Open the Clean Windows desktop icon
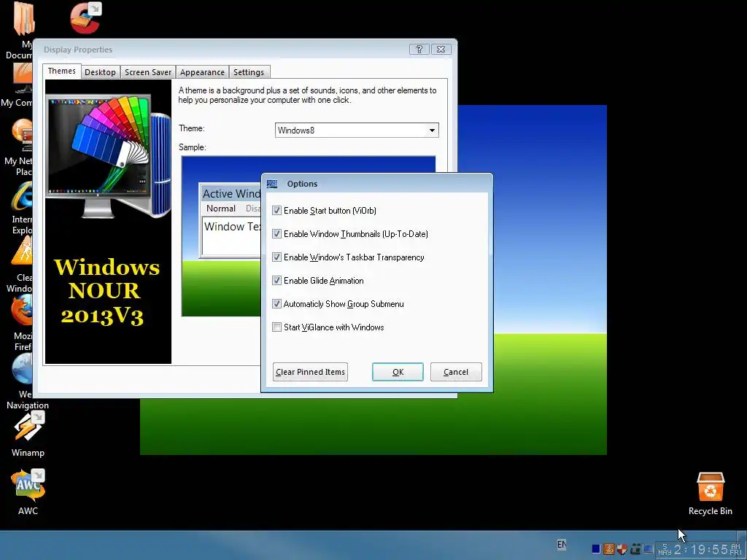Image resolution: width=747 pixels, height=560 pixels. click(23, 252)
